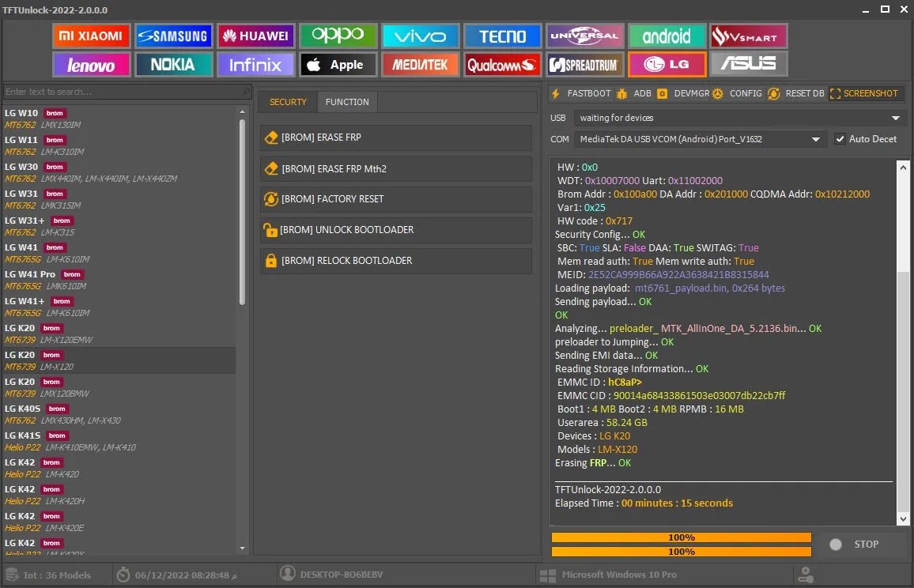The image size is (914, 588).
Task: Click RESET DB in toolbar
Action: tap(795, 93)
